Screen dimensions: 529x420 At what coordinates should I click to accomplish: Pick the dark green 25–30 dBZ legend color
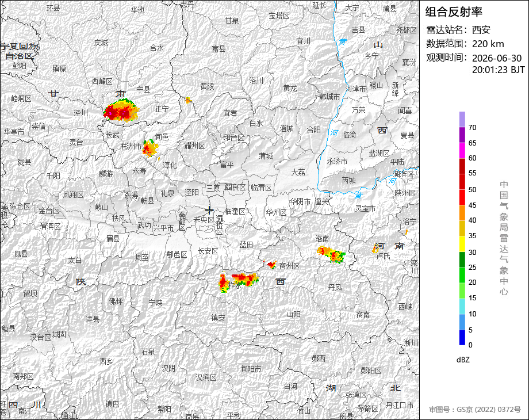click(x=462, y=259)
